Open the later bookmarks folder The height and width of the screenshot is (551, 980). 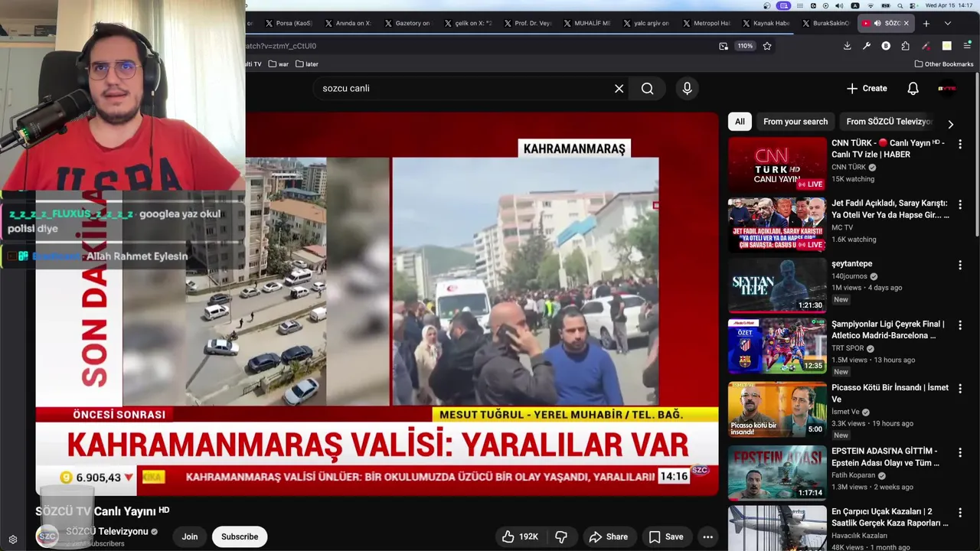[x=306, y=64]
